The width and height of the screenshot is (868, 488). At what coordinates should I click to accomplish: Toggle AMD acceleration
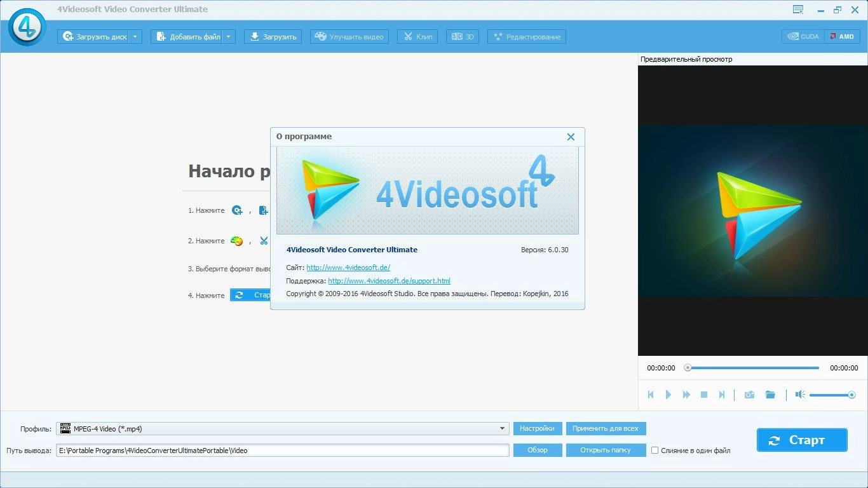[842, 37]
